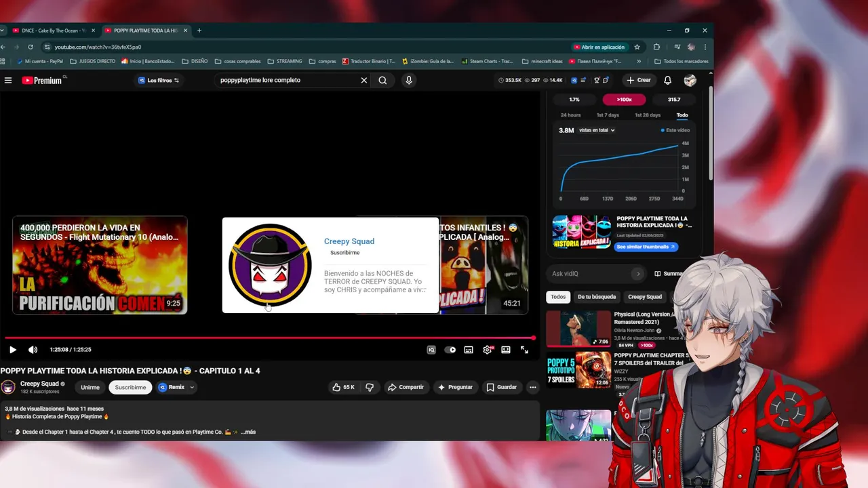The height and width of the screenshot is (488, 868).
Task: Open the 45:21 end-screen suggested video
Action: [483, 265]
